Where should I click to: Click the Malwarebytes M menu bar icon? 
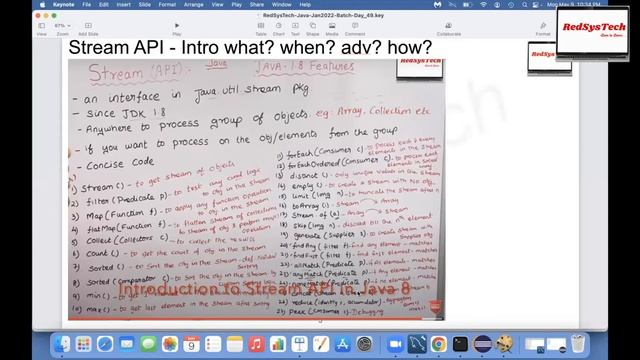click(438, 4)
